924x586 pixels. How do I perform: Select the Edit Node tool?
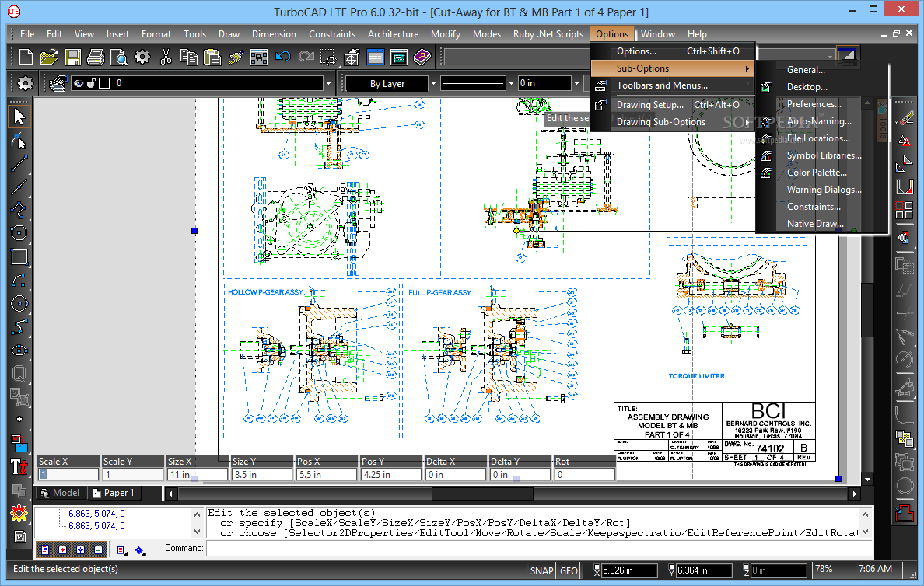click(x=19, y=140)
